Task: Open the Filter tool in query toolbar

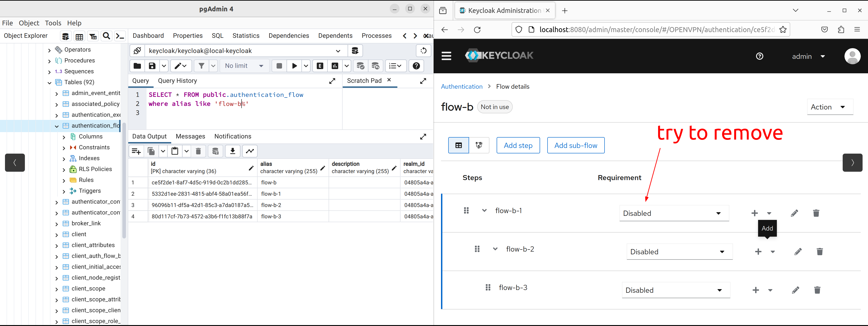Action: click(x=202, y=66)
